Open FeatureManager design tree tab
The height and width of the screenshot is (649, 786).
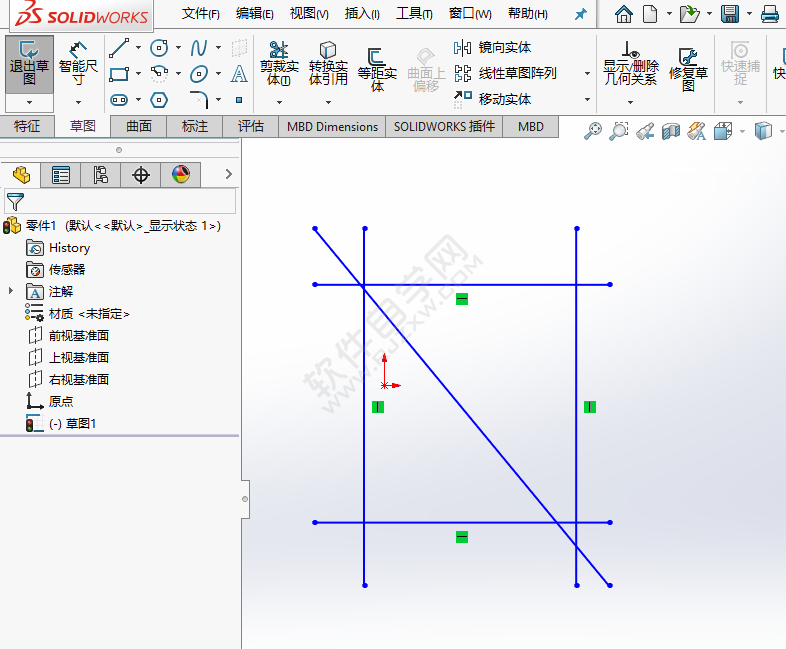click(x=22, y=175)
